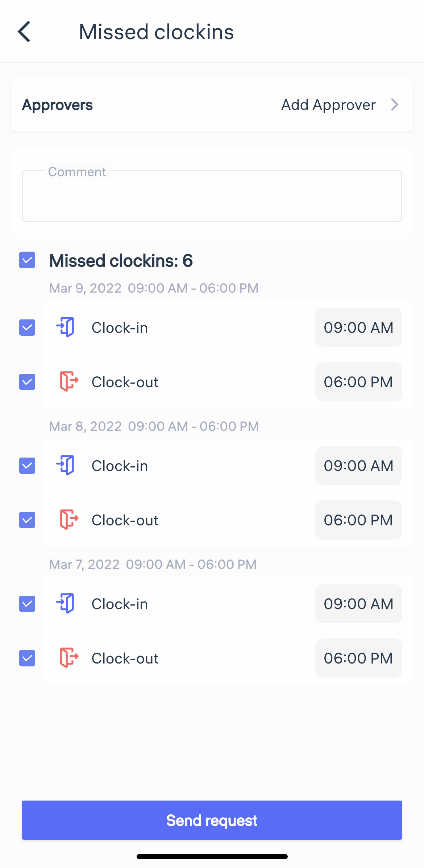Click inside the Comment text field
Viewport: 424px width, 868px height.
tap(212, 196)
